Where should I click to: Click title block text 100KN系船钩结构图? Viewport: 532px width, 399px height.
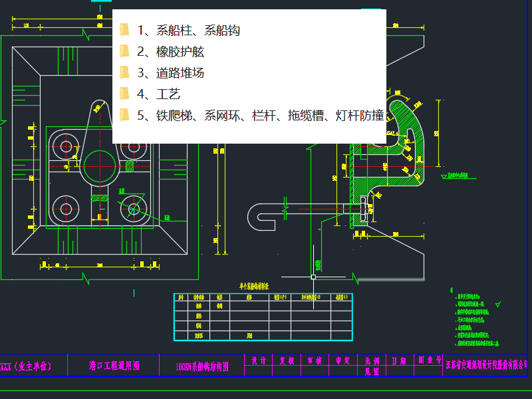click(202, 367)
